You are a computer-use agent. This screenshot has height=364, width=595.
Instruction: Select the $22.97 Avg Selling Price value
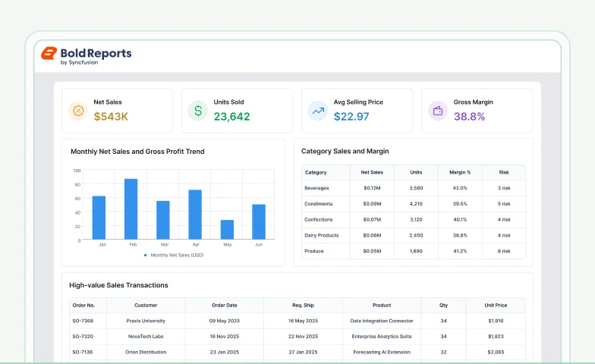(351, 117)
